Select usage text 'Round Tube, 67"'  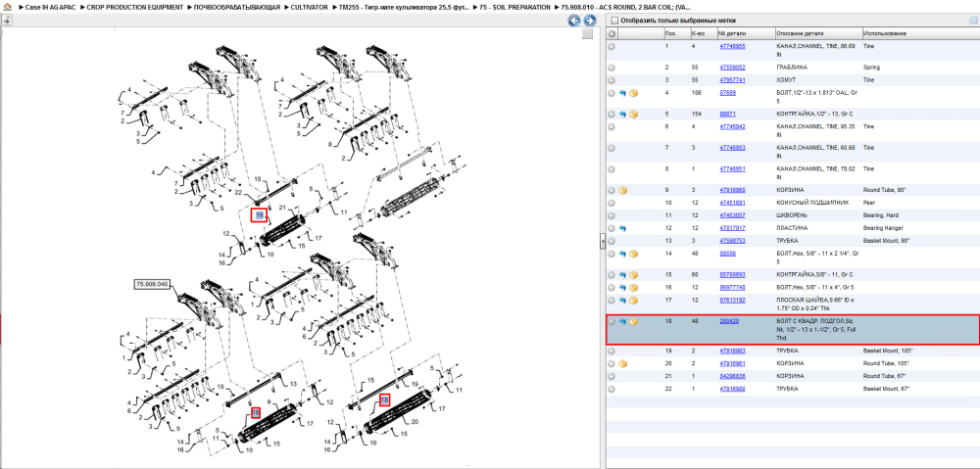[x=884, y=376]
